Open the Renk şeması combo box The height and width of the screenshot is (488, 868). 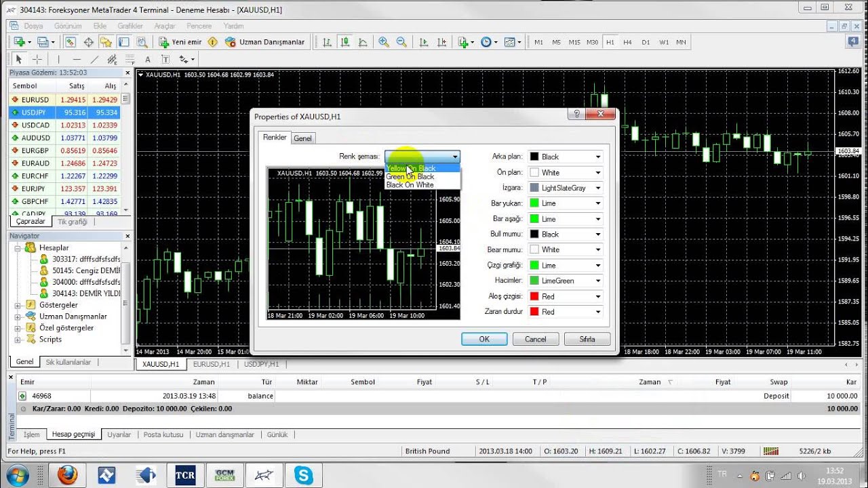click(x=422, y=157)
